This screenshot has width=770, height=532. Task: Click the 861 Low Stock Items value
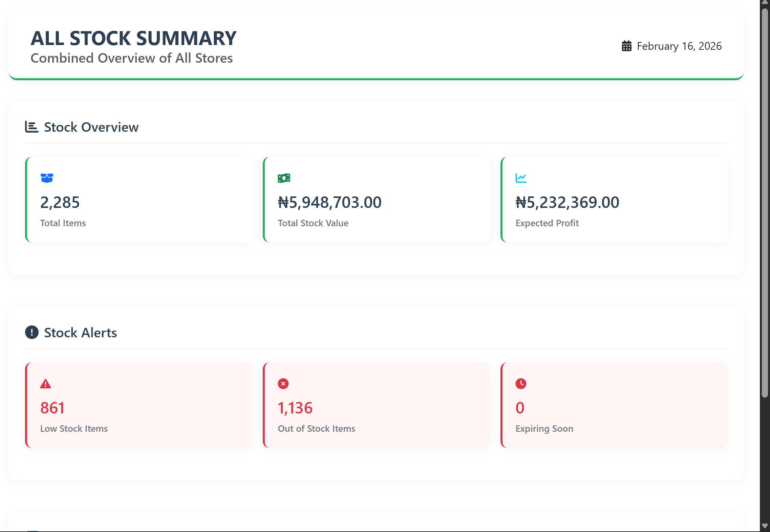(x=52, y=408)
